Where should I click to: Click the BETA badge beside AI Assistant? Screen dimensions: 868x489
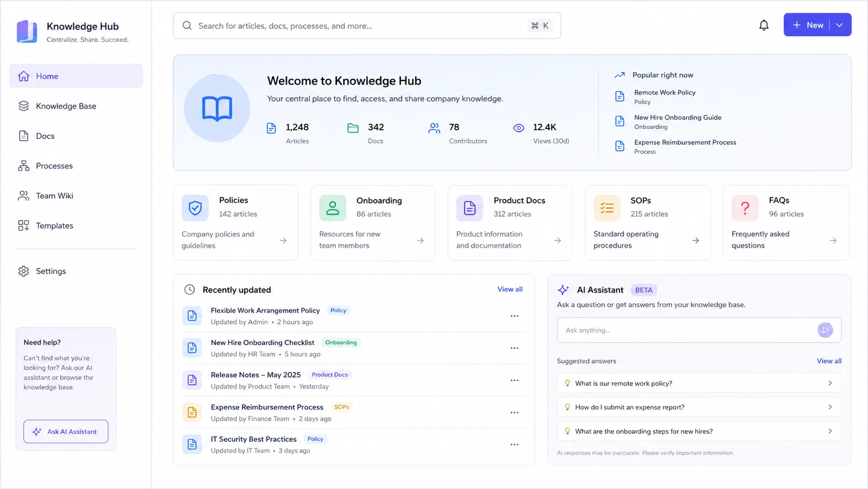pyautogui.click(x=644, y=290)
